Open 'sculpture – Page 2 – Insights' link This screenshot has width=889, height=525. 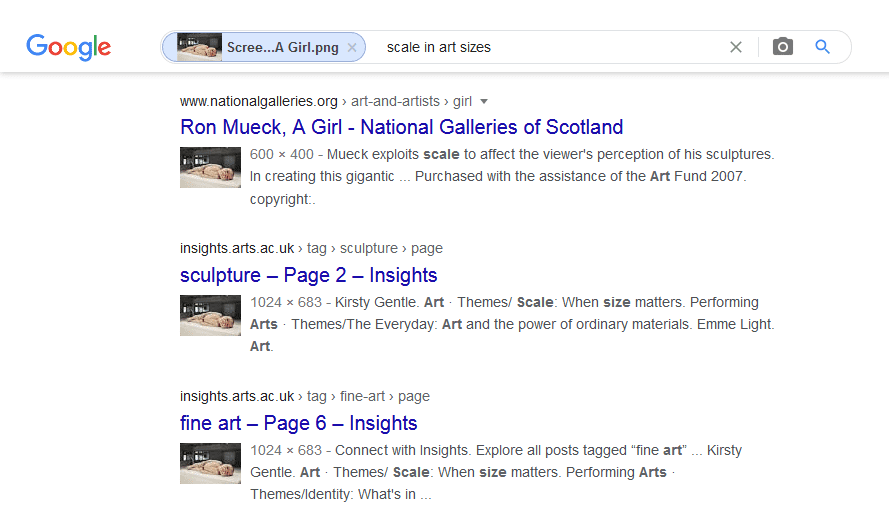tap(308, 275)
